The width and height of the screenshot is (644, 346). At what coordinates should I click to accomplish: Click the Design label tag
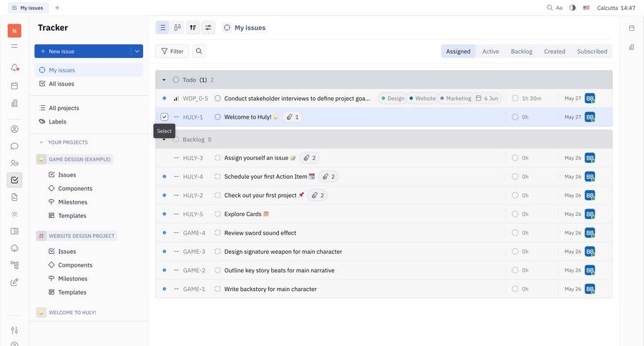coord(392,99)
